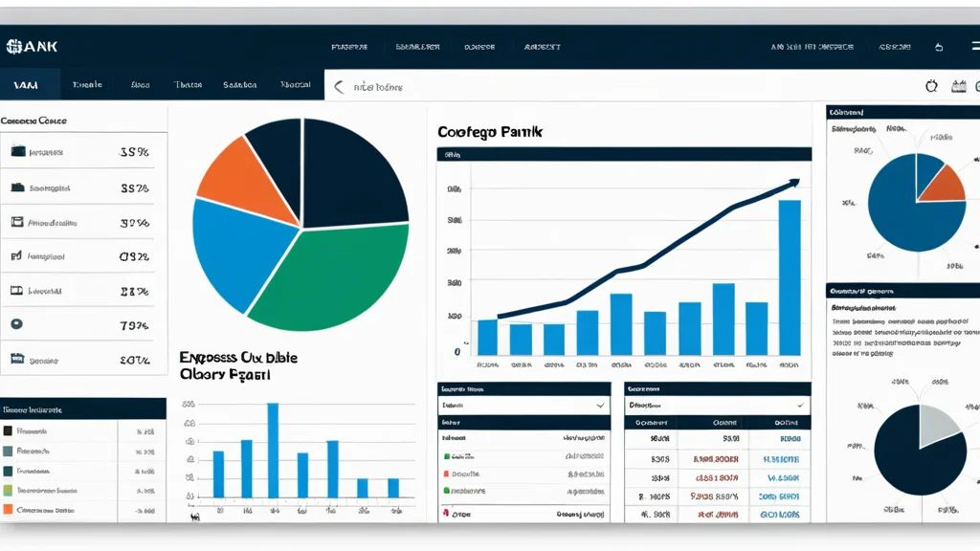This screenshot has width=980, height=551.
Task: Click the first column header of the three-column table
Action: [x=651, y=423]
